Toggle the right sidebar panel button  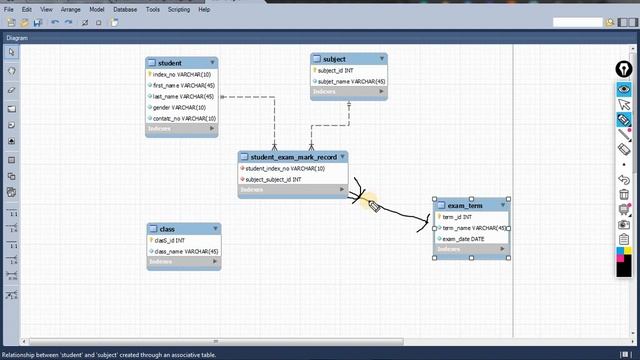tap(634, 22)
